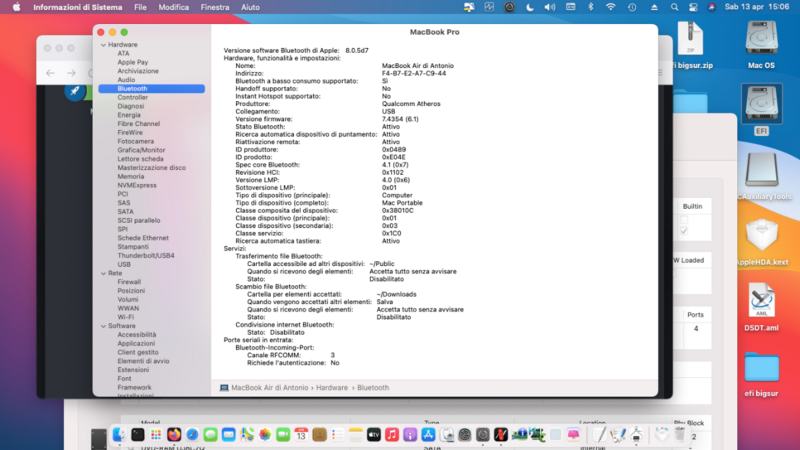Open Photos app in the dock
Viewport: 800px width, 450px height.
click(265, 434)
